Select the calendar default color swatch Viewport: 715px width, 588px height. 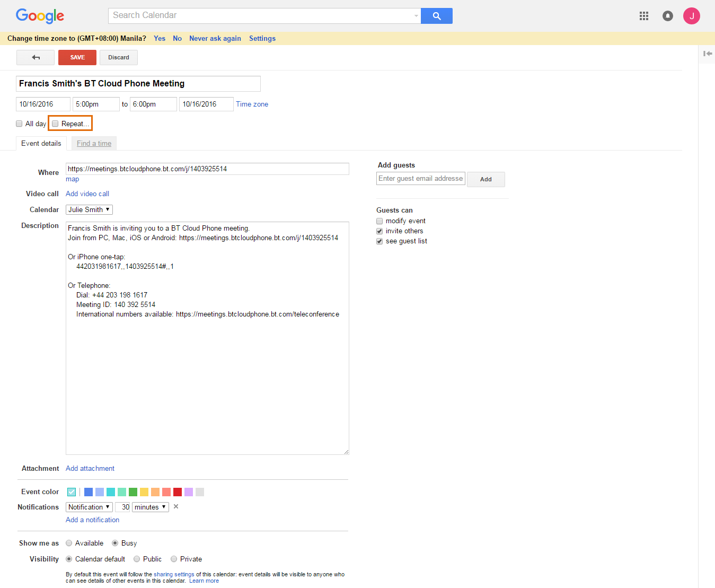tap(72, 492)
